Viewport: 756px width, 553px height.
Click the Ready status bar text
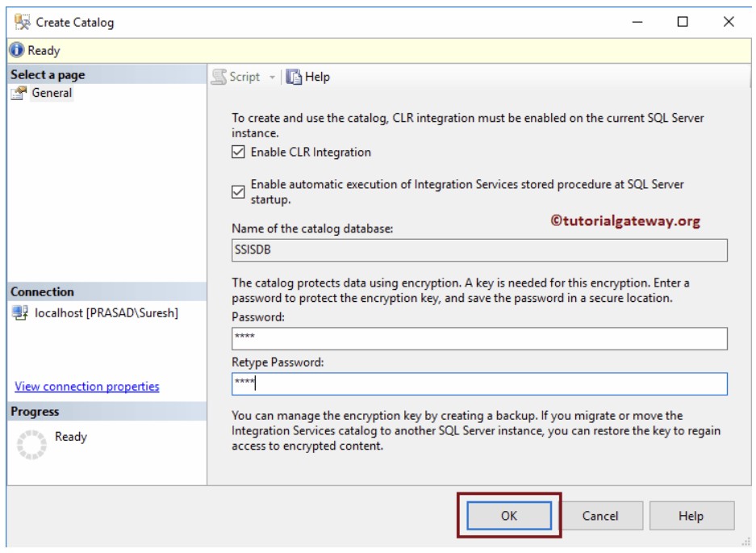click(44, 50)
